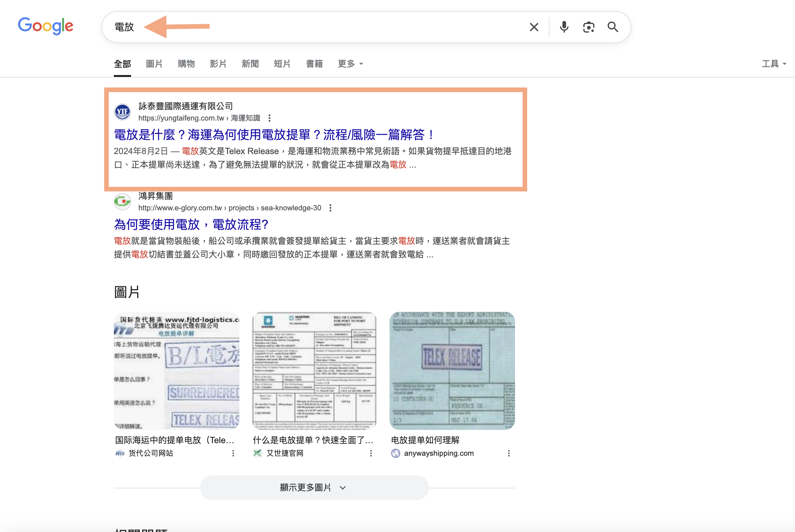Open the B/L 電放 image thumbnail
The height and width of the screenshot is (532, 795).
coord(177,371)
